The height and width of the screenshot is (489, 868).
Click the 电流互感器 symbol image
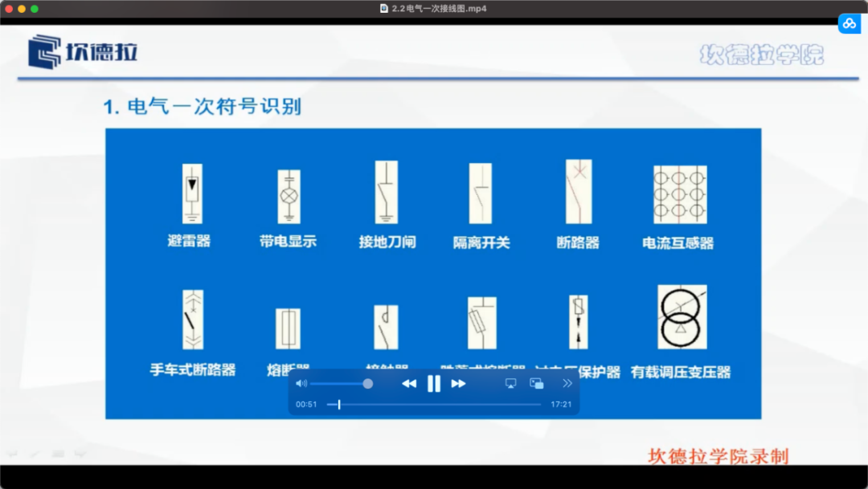pyautogui.click(x=680, y=194)
